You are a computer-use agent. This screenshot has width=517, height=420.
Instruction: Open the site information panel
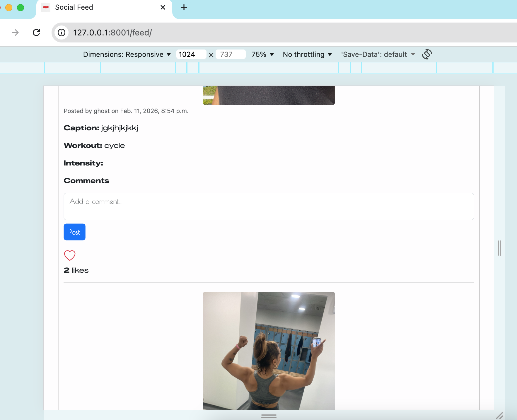coord(61,33)
